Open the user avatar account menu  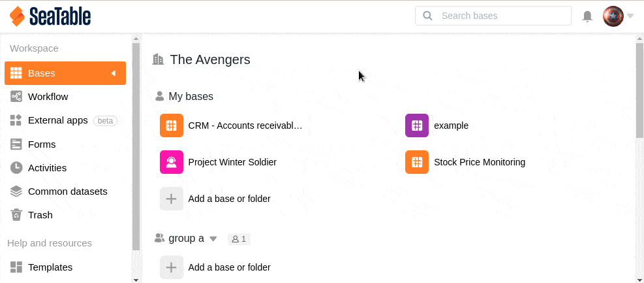click(613, 16)
